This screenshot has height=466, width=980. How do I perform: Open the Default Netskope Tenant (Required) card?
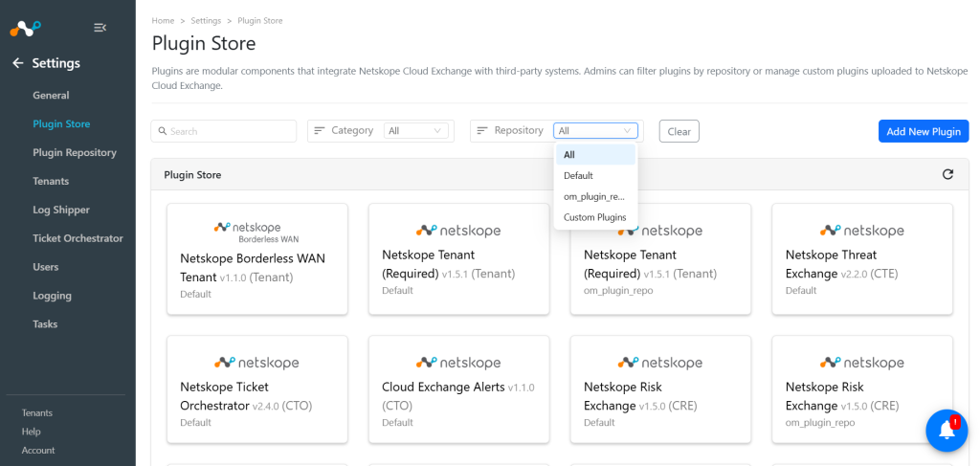pos(458,259)
